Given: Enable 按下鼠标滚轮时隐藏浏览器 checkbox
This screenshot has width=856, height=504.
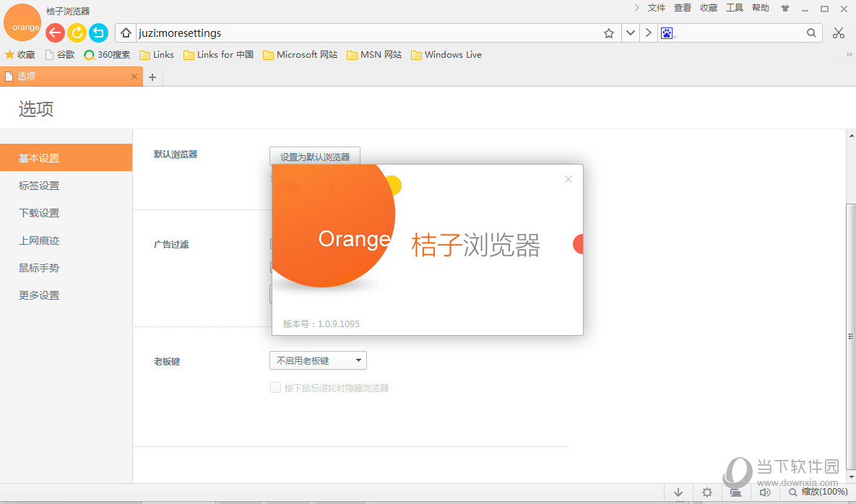Looking at the screenshot, I should [x=276, y=387].
